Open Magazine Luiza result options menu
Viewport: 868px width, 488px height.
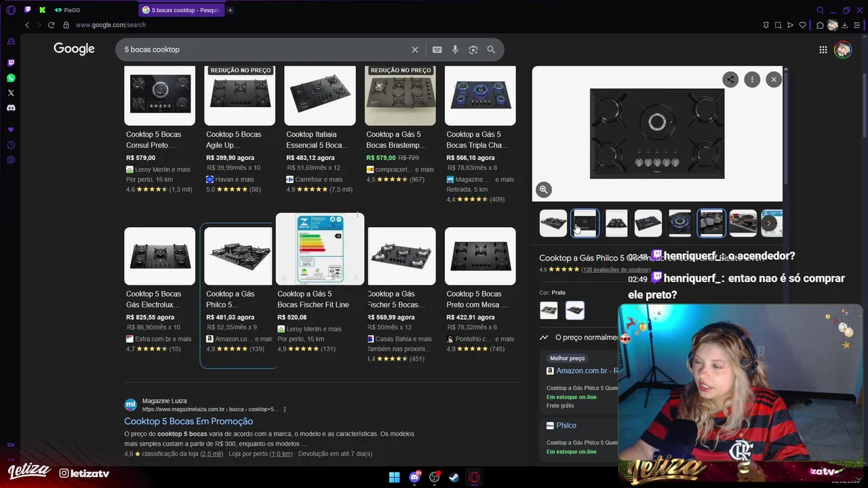285,409
